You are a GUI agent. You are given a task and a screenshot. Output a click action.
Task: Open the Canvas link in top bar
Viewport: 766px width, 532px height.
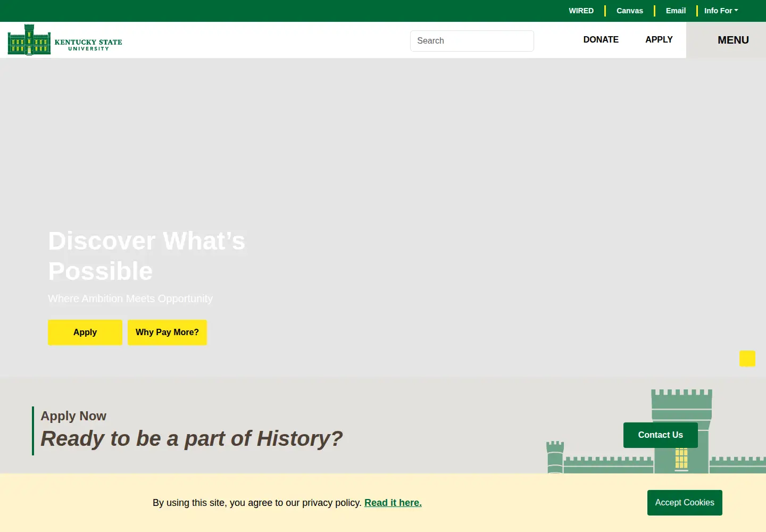coord(630,11)
